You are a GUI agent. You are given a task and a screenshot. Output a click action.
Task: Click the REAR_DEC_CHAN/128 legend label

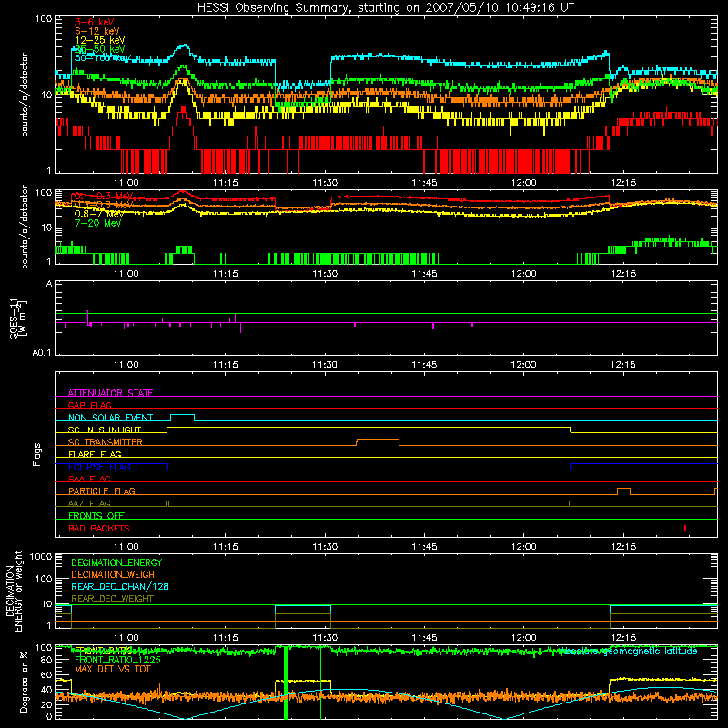(120, 586)
